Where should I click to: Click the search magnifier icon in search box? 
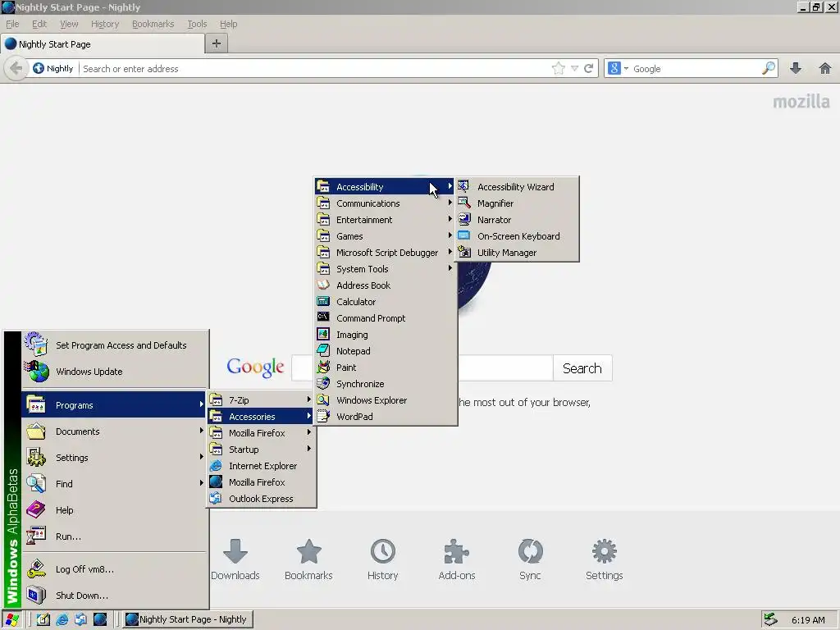(768, 68)
